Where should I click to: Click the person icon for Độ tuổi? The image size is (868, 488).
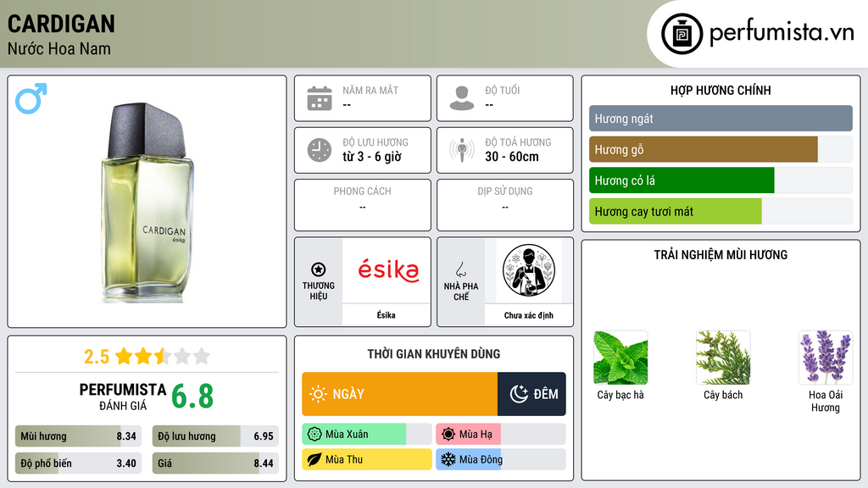(x=462, y=98)
